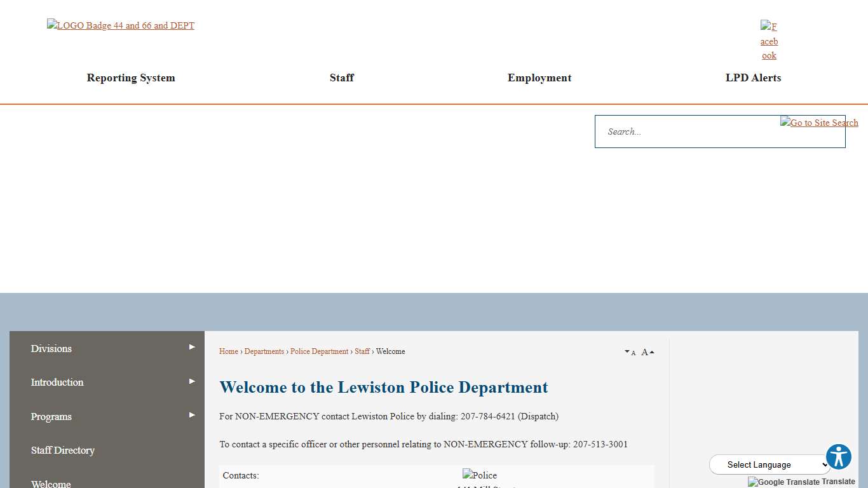Open the Employment menu
Image resolution: width=868 pixels, height=488 pixels.
pos(539,78)
